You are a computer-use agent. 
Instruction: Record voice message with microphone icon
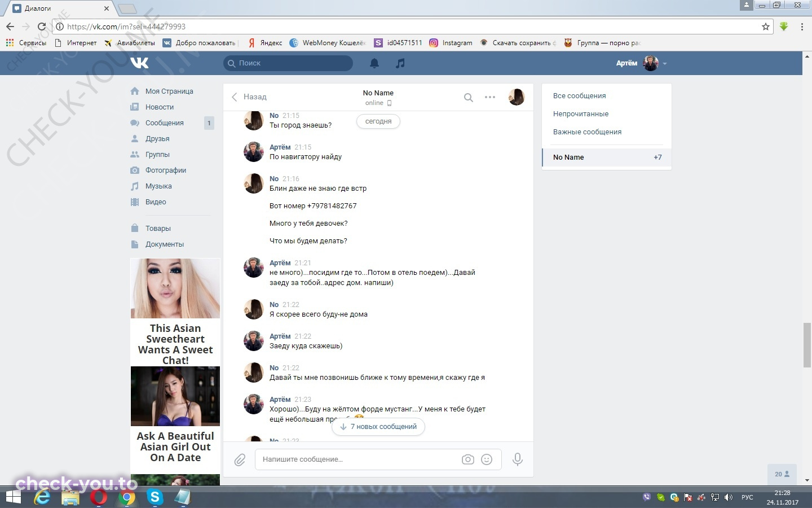[x=517, y=459]
